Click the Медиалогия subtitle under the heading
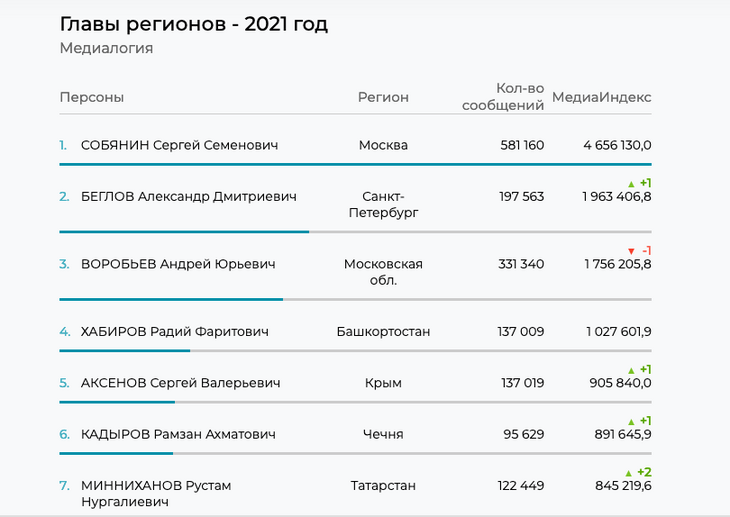The image size is (730, 517). pos(106,48)
